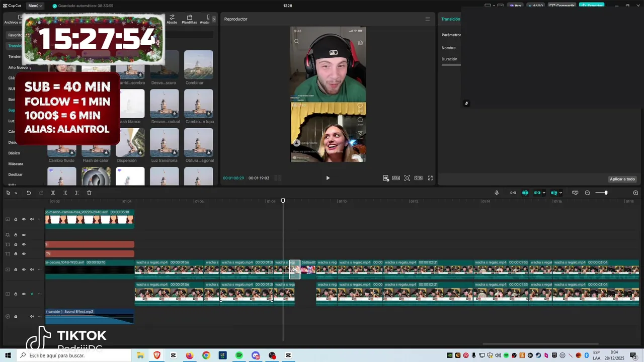Screen dimensions: 644x362
Task: Switch to the Plantillas tab
Action: [189, 20]
